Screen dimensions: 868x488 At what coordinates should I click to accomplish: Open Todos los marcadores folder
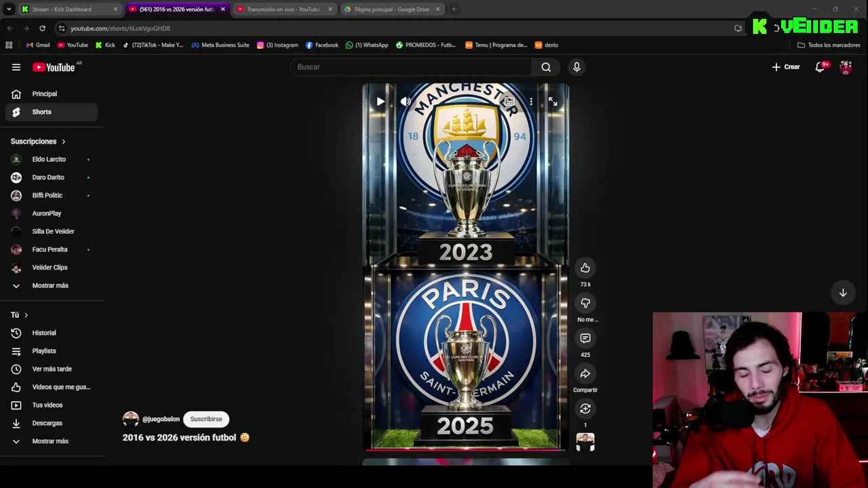click(x=829, y=45)
